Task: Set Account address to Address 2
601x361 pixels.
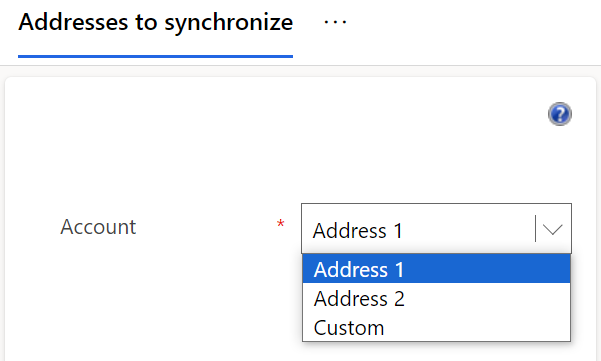Action: 436,298
